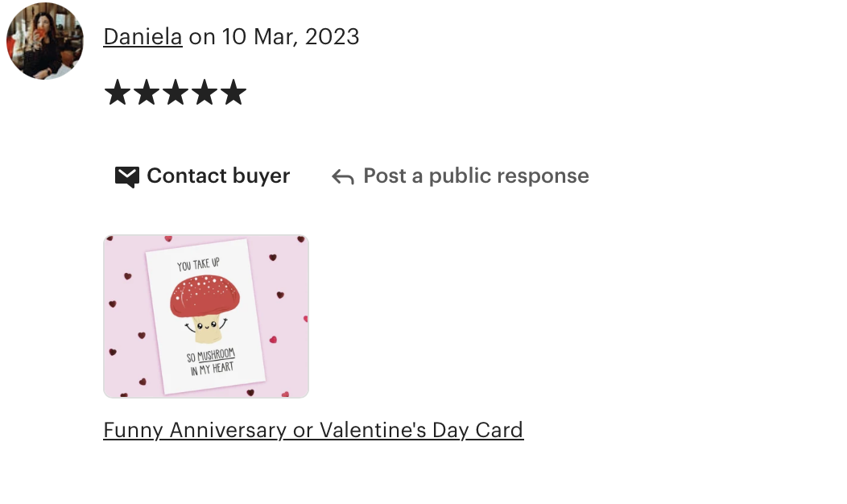Image resolution: width=847 pixels, height=504 pixels.
Task: Follow the Funny Anniversary or Valentine's Day Card link
Action: pyautogui.click(x=313, y=431)
